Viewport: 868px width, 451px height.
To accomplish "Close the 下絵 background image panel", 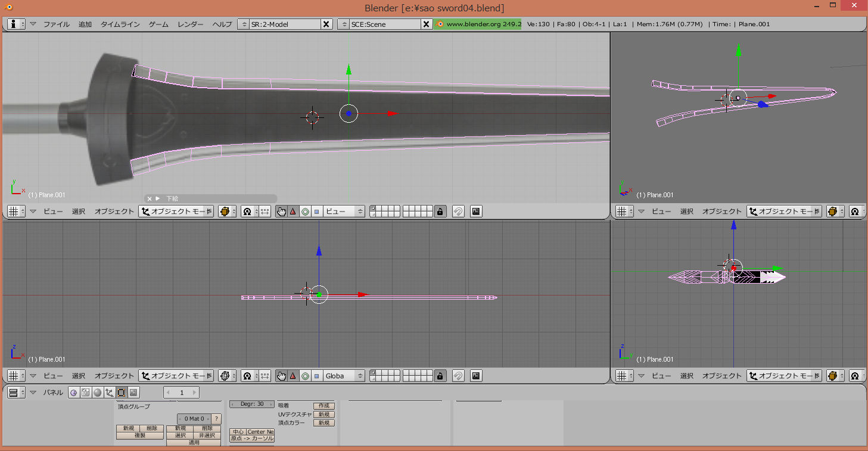I will pos(150,198).
